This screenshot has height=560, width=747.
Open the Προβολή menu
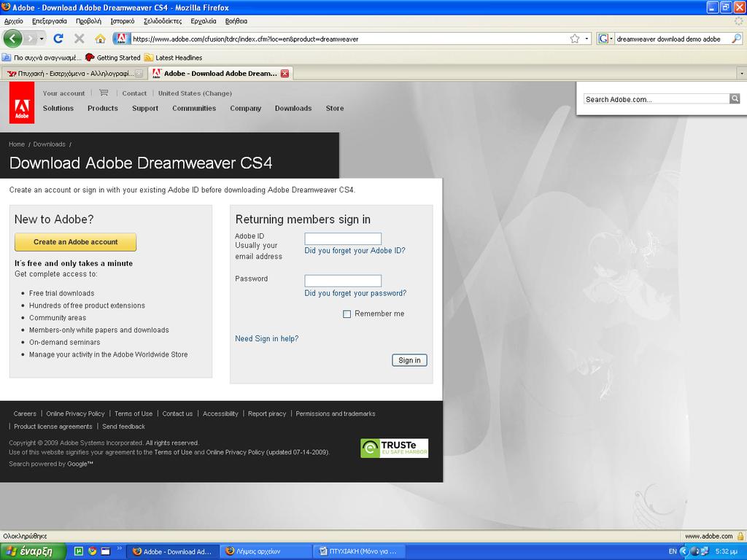[x=88, y=21]
